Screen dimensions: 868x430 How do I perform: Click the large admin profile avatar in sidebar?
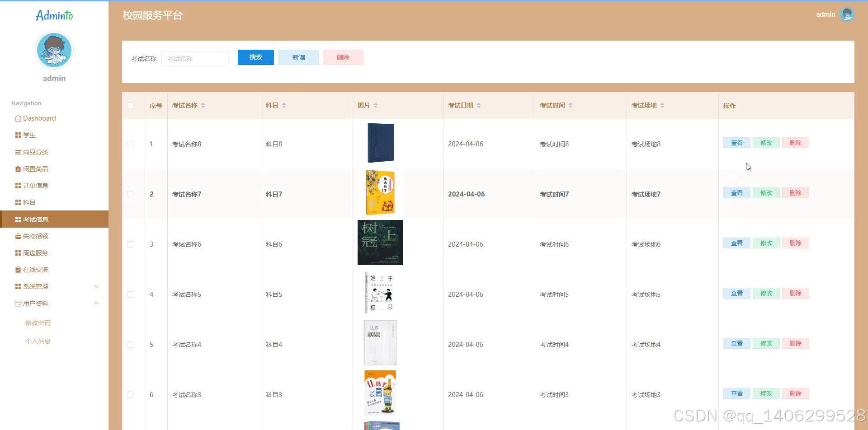pos(54,50)
